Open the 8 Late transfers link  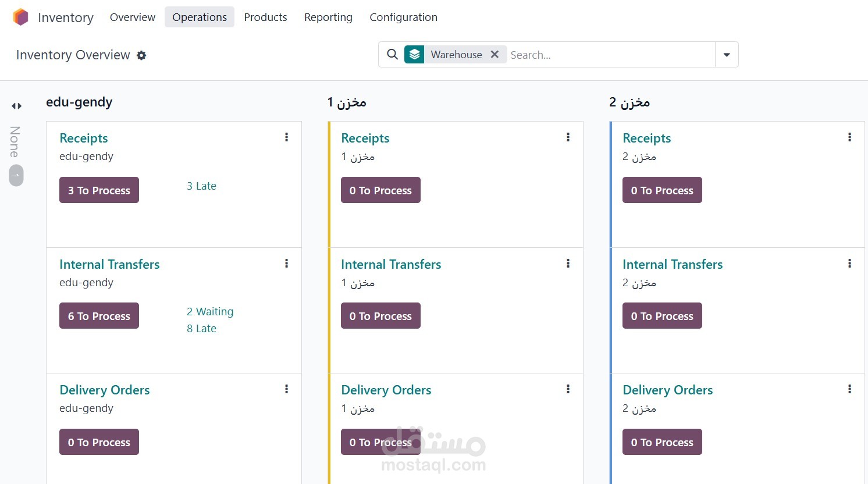click(x=201, y=329)
